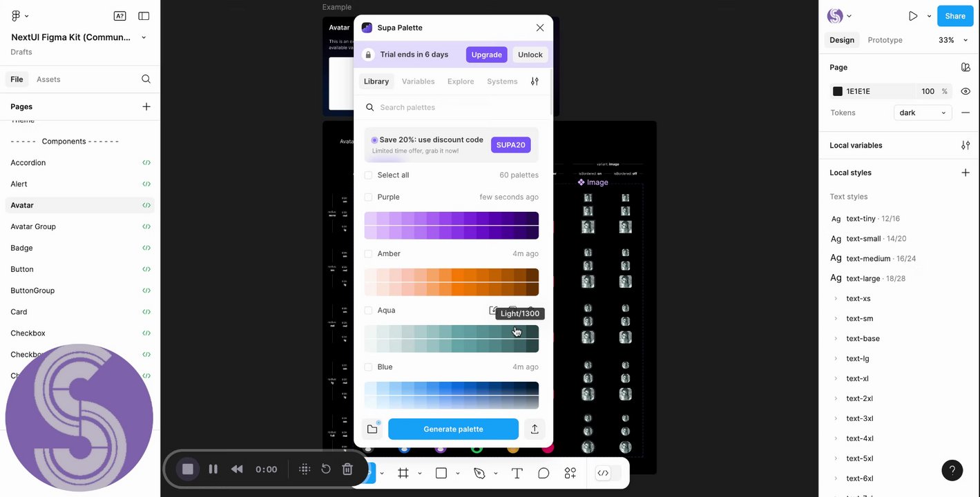Open Accordion page code icon
Screen dimensions: 980x497
click(146, 163)
